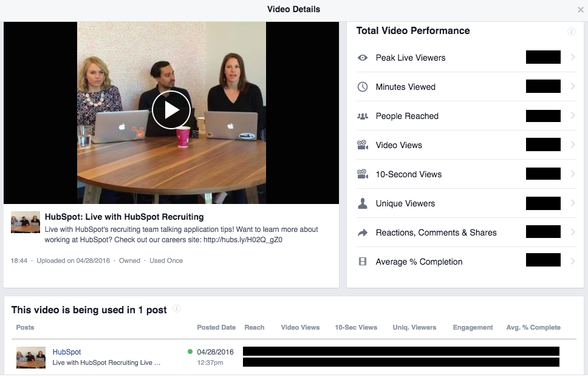This screenshot has height=377, width=588.
Task: Click the 10-Second Views camera icon
Action: 363,174
